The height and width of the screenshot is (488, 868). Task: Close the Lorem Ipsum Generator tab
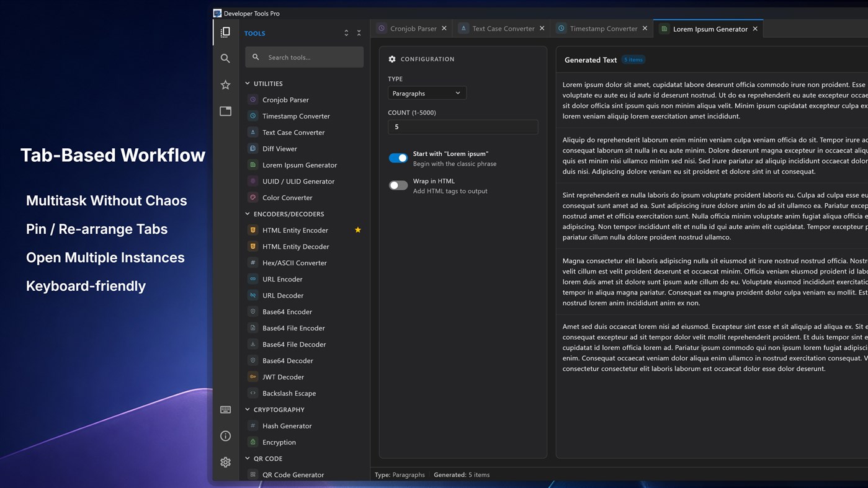point(755,29)
